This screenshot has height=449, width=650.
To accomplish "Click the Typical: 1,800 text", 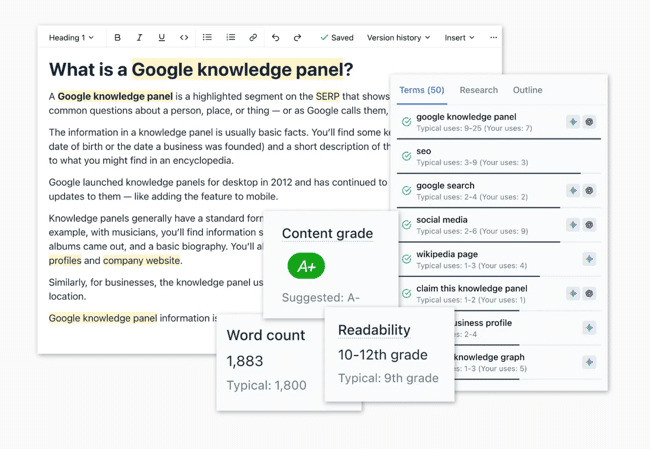I will point(267,386).
